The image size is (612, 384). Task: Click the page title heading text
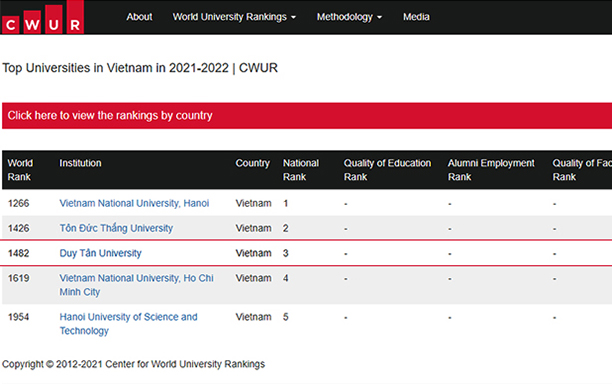point(140,68)
